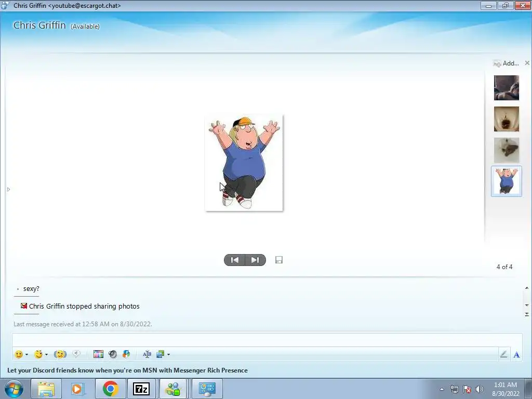Open the Control Panel taskbar item
Screen dimensions: 532x399
(207, 389)
